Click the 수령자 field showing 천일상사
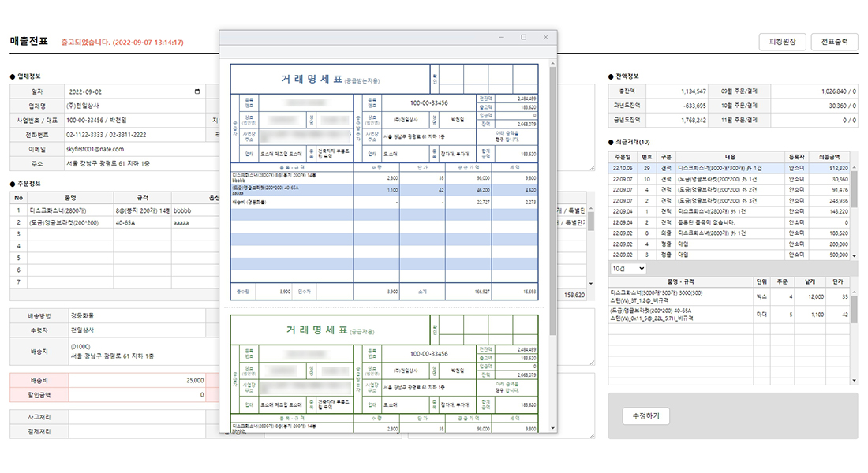This screenshot has height=473, width=868. [137, 330]
